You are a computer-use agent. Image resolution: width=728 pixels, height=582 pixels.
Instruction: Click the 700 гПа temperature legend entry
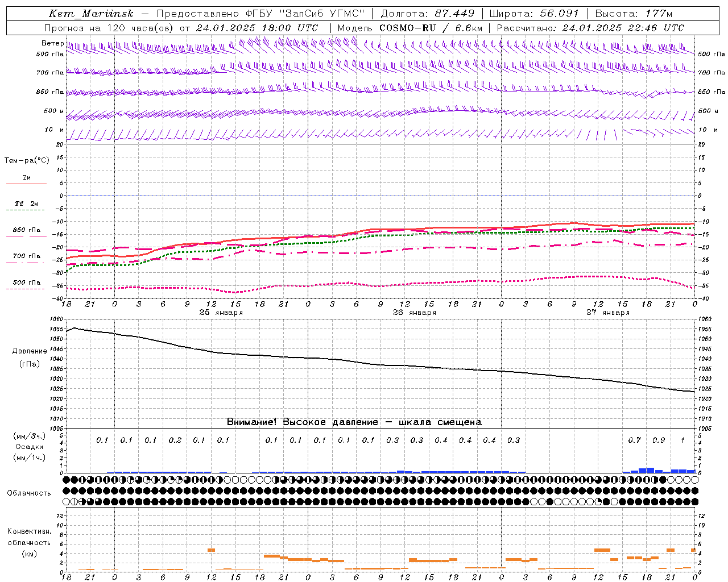[x=27, y=256]
